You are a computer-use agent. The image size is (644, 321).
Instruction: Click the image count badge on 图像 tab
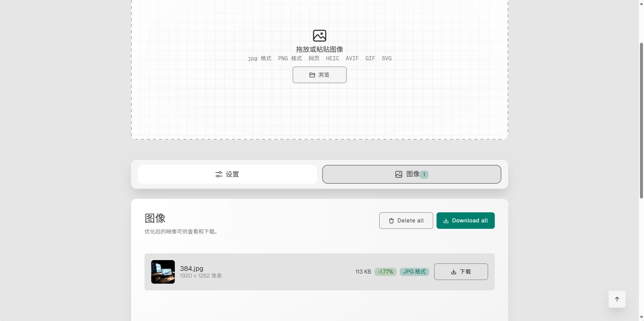coord(424,175)
